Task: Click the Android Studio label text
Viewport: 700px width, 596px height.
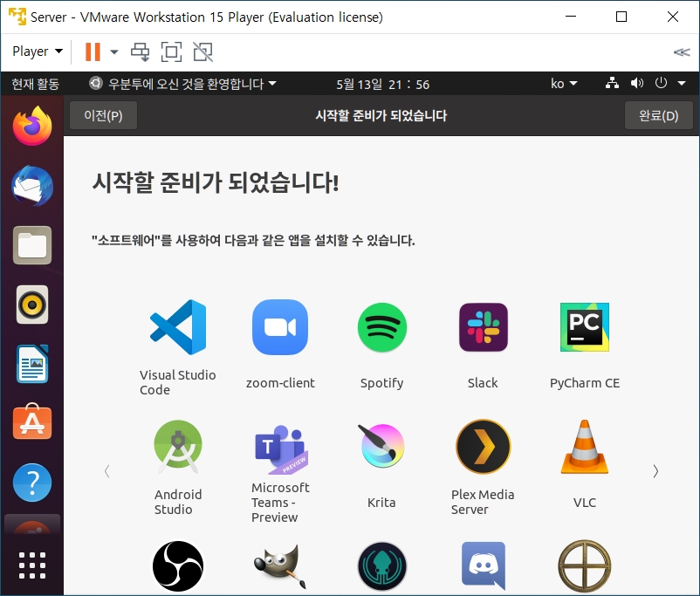Action: point(178,502)
